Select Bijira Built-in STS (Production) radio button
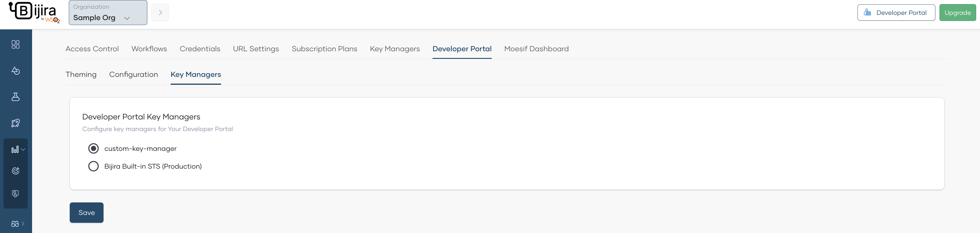 [93, 167]
